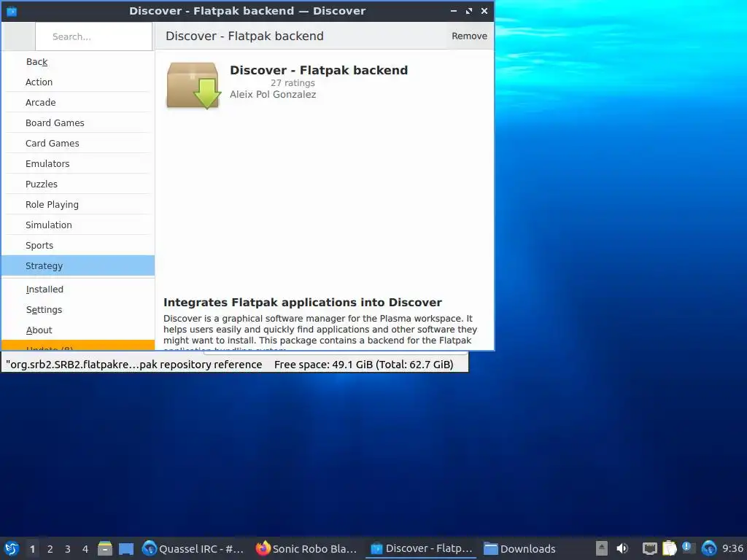Select the Action games category
Screen dimensions: 747x560
coord(79,82)
